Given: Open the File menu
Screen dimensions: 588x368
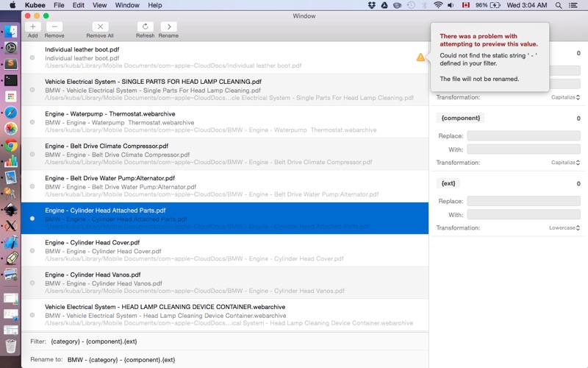Looking at the screenshot, I should (x=59, y=5).
